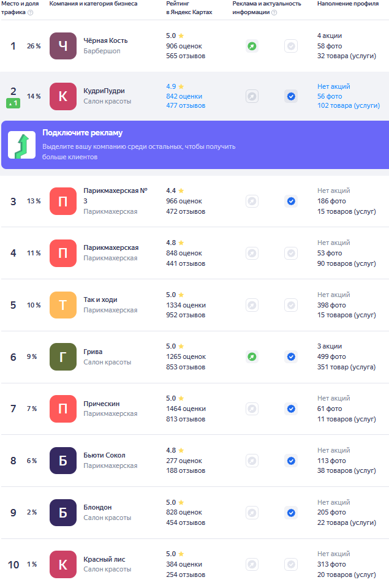The width and height of the screenshot is (389, 588).
Task: Click the Так и ходи avatar
Action: pyautogui.click(x=63, y=305)
